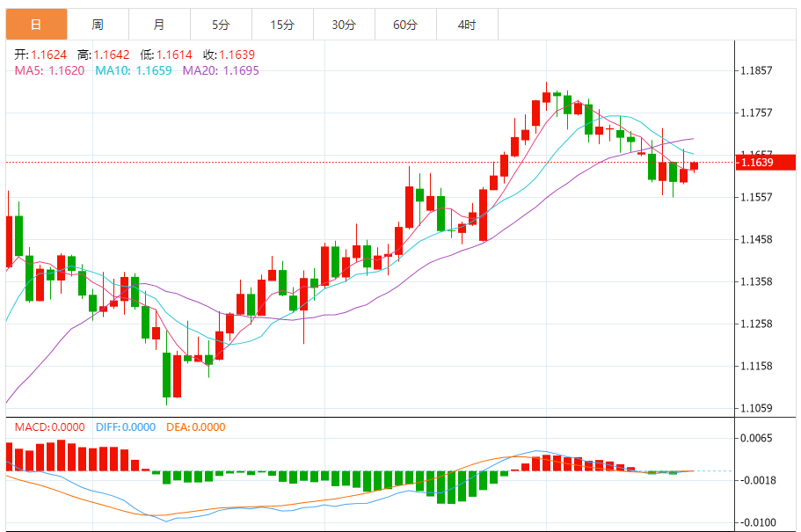Open the 15分 timeframe tab
Image resolution: width=801 pixels, height=532 pixels.
click(282, 24)
